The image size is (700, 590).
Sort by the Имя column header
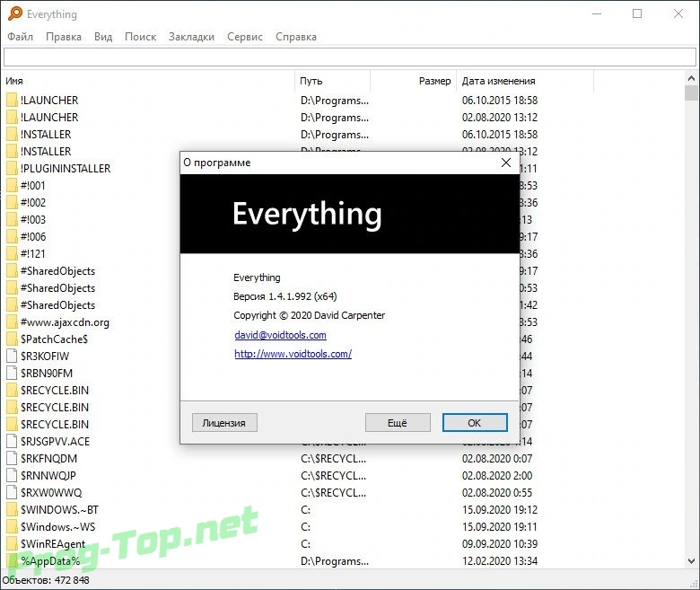pyautogui.click(x=149, y=81)
